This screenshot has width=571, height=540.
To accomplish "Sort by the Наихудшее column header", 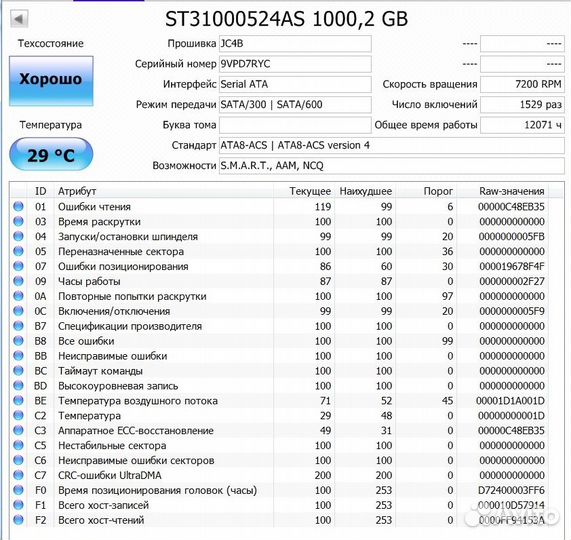I will click(x=366, y=191).
